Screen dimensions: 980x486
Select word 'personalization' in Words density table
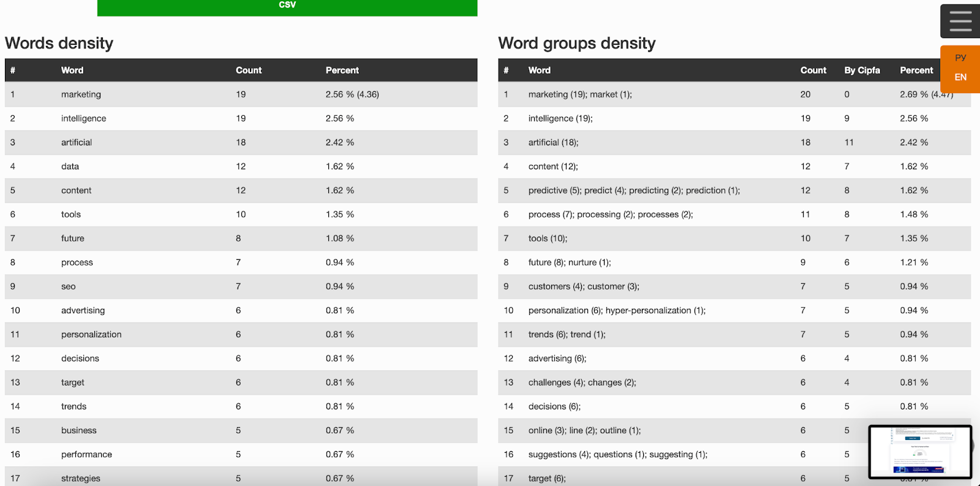point(91,335)
